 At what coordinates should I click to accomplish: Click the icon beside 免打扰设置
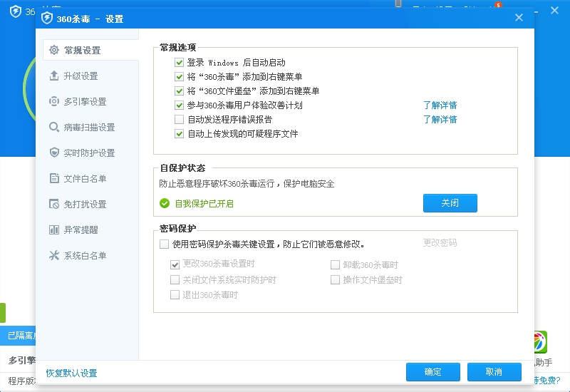(x=53, y=204)
